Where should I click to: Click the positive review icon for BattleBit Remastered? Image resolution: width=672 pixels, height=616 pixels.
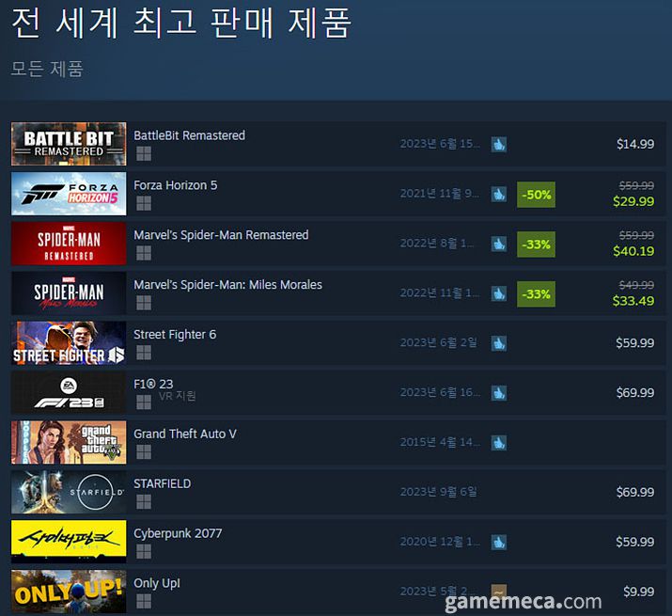(498, 144)
